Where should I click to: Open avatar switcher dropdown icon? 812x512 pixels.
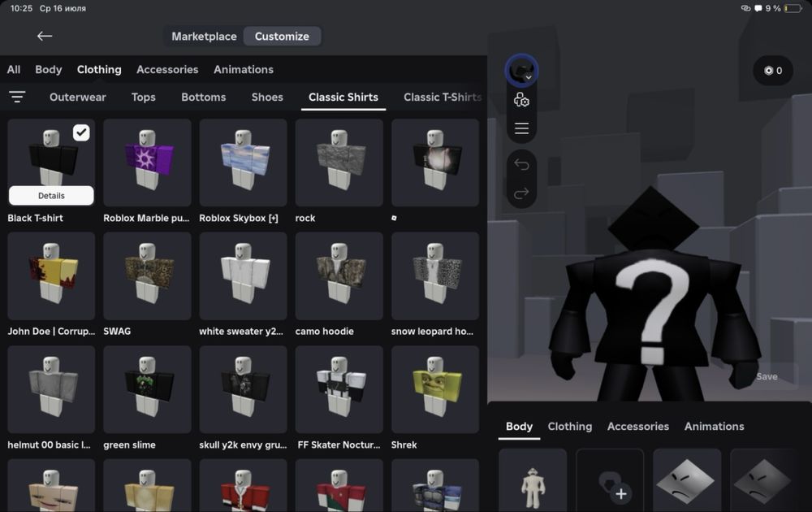(x=521, y=71)
